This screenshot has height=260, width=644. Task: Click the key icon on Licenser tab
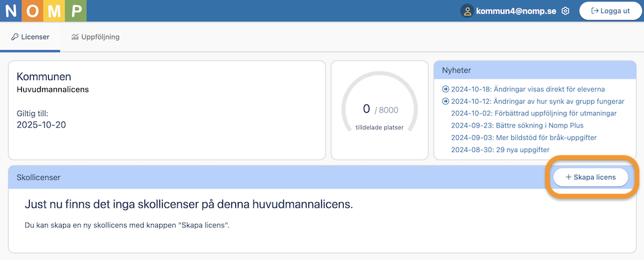pos(15,37)
